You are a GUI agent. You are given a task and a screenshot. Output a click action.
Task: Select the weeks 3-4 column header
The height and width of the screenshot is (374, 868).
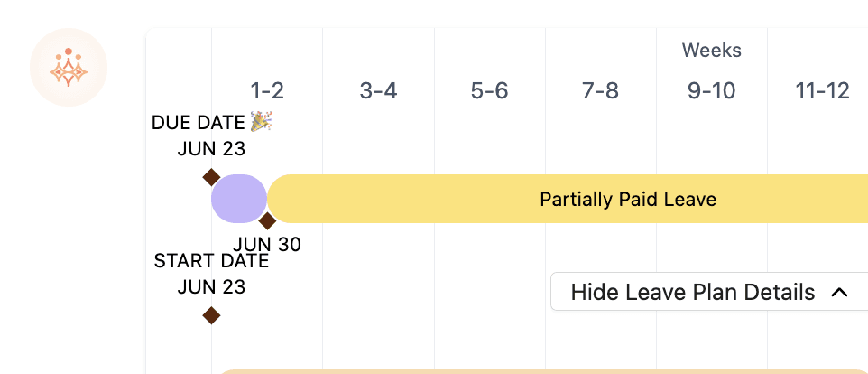pyautogui.click(x=379, y=90)
